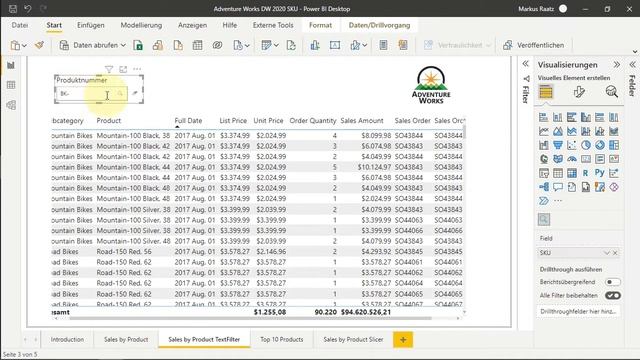Import from Excel workbook icon
Image resolution: width=640 pixels, height=360 pixels.
(x=138, y=45)
